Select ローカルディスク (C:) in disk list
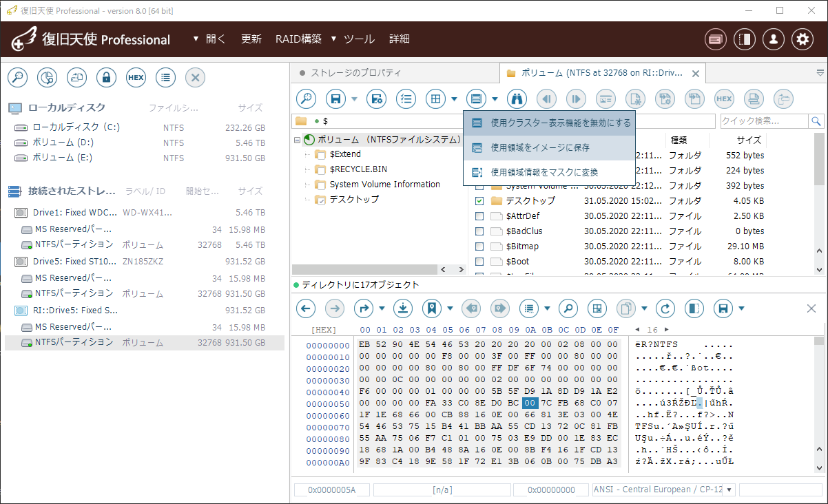Viewport: 828px width, 504px height. [145, 127]
